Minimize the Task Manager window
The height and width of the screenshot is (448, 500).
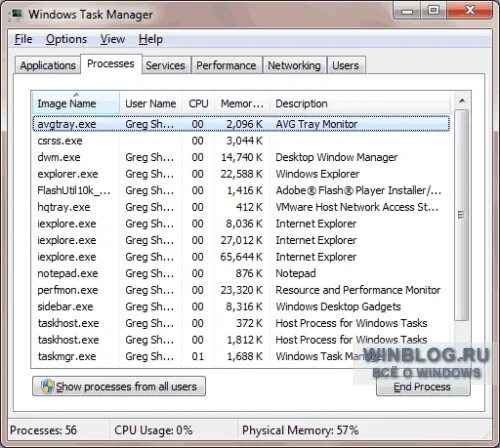(407, 11)
